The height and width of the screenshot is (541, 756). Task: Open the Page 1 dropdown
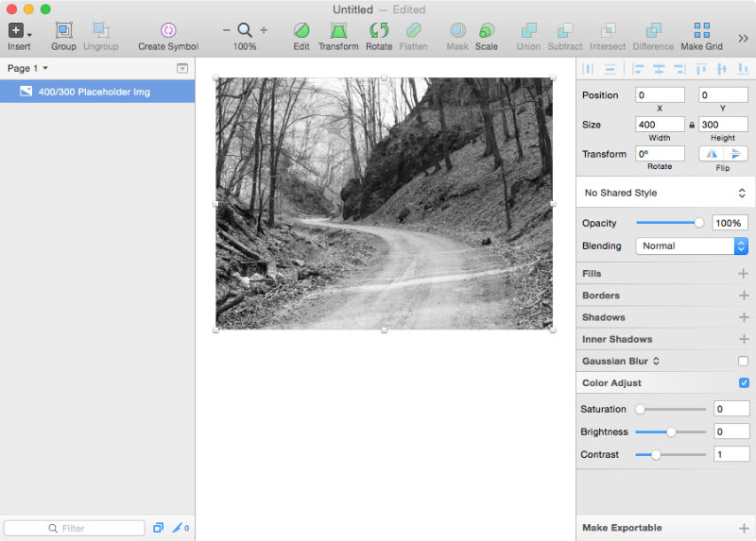point(28,68)
